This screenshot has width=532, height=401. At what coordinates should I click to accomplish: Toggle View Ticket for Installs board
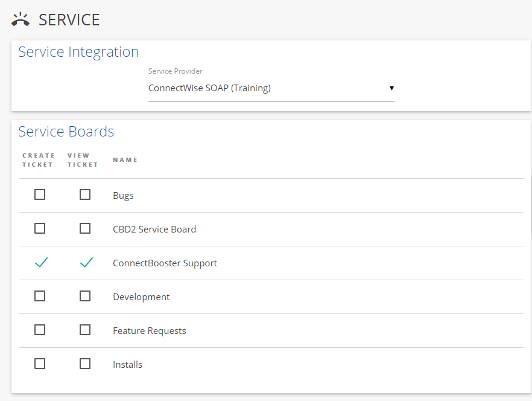coord(85,364)
